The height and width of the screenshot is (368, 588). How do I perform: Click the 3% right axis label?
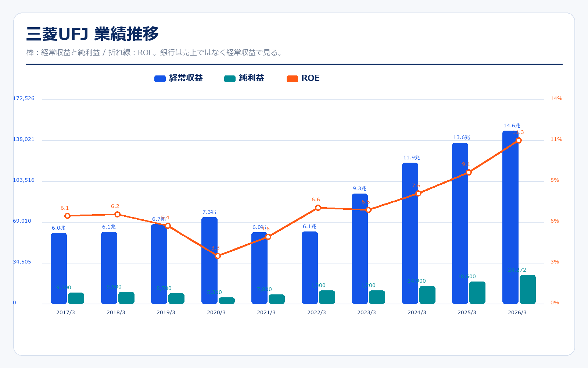click(x=555, y=262)
